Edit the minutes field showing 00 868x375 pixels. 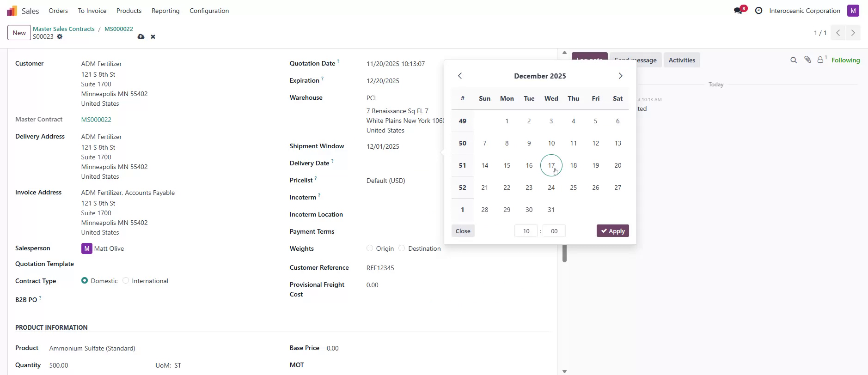[554, 231]
